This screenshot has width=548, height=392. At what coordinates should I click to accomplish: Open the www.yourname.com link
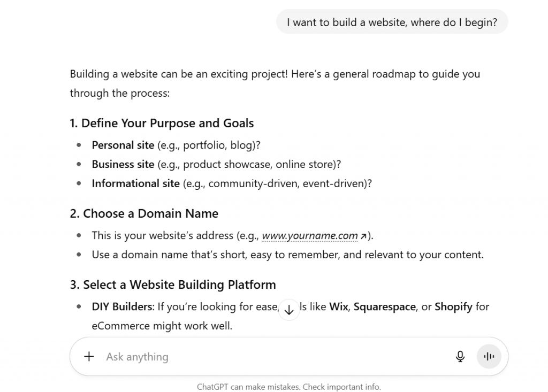tap(310, 236)
